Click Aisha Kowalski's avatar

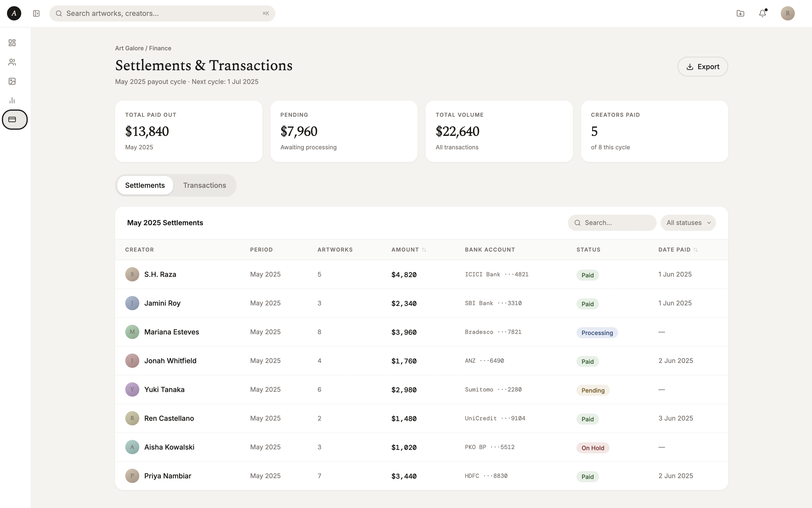pos(132,447)
